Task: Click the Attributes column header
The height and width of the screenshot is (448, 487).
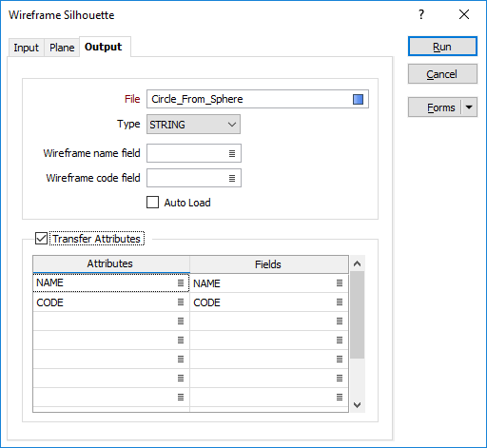Action: (111, 263)
